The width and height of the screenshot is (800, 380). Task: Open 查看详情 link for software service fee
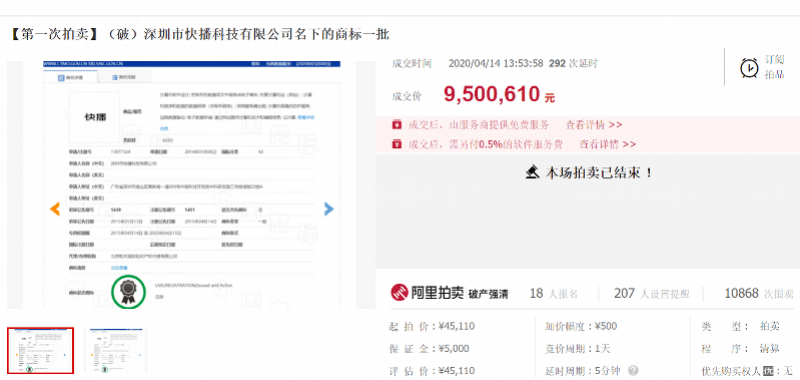pyautogui.click(x=607, y=144)
